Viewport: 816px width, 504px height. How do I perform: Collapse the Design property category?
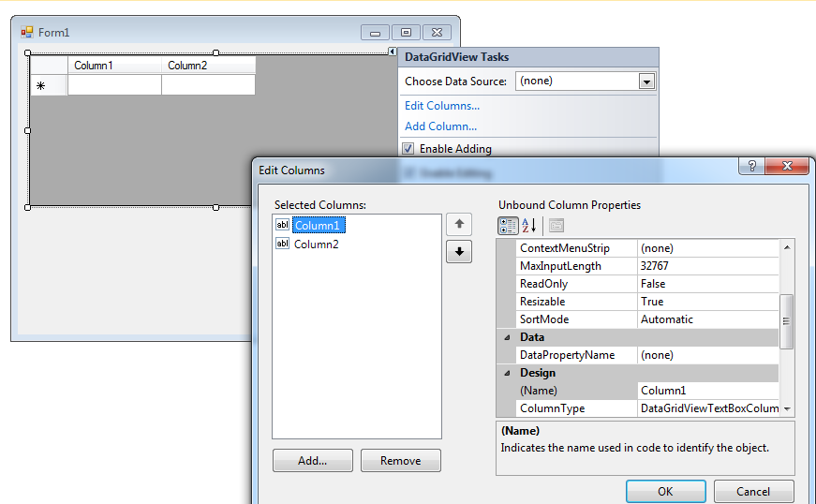click(x=507, y=373)
